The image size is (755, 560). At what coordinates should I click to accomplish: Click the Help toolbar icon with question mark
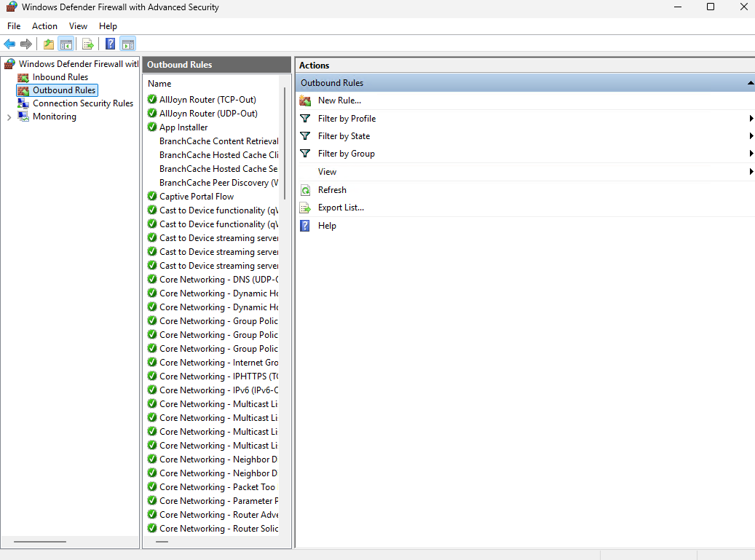tap(110, 44)
